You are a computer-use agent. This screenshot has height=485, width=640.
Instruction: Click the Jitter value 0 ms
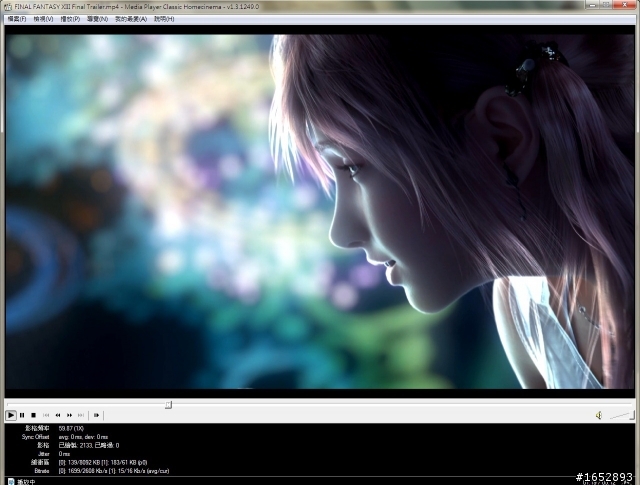[x=64, y=454]
